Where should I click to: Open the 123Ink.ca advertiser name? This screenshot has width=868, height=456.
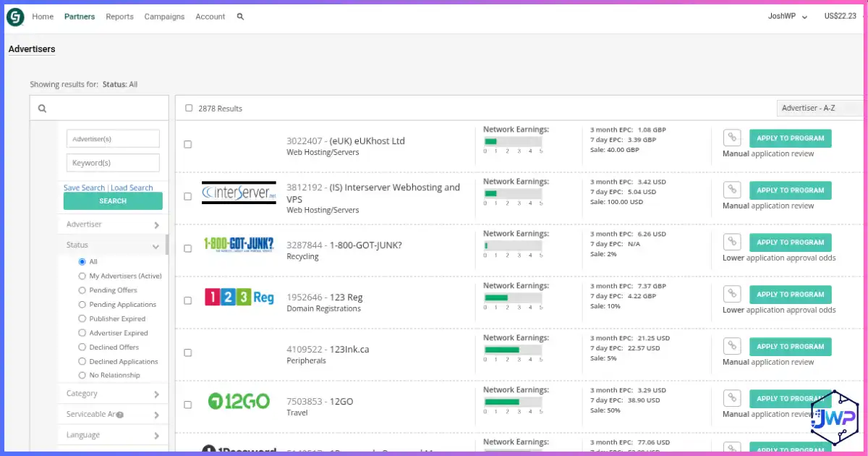[x=349, y=349]
